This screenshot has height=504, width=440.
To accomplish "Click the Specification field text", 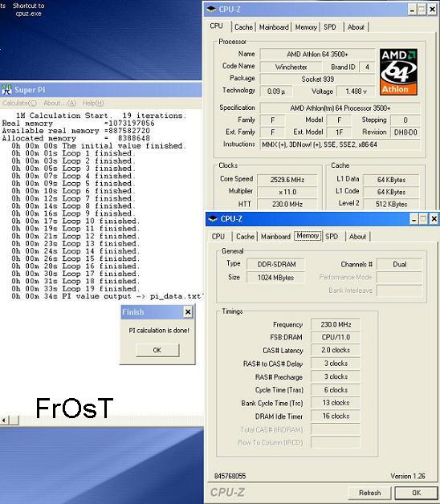I will tap(340, 108).
